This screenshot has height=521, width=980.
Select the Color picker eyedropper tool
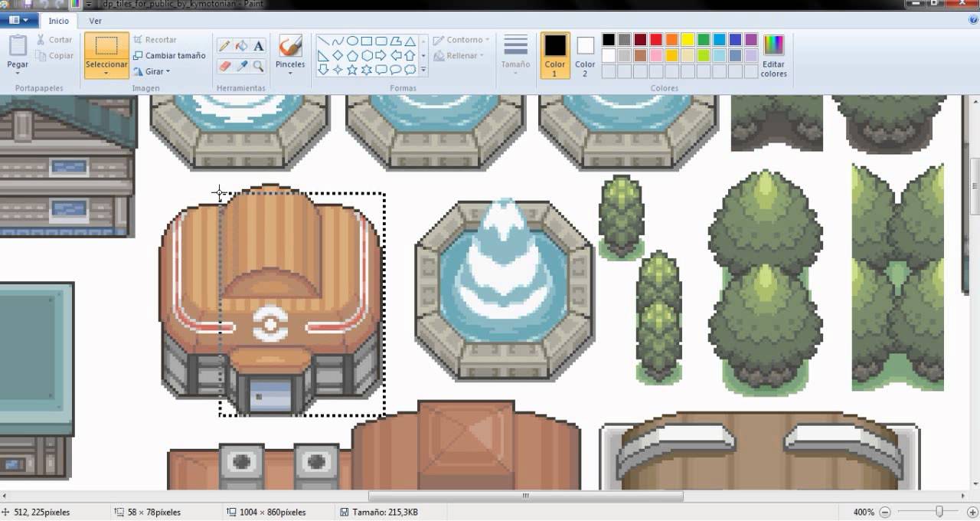[241, 67]
